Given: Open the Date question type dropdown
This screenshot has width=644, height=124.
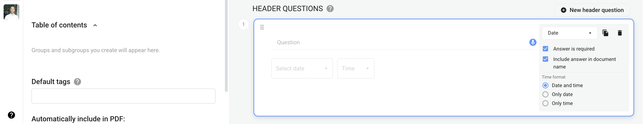Looking at the screenshot, I should (570, 33).
